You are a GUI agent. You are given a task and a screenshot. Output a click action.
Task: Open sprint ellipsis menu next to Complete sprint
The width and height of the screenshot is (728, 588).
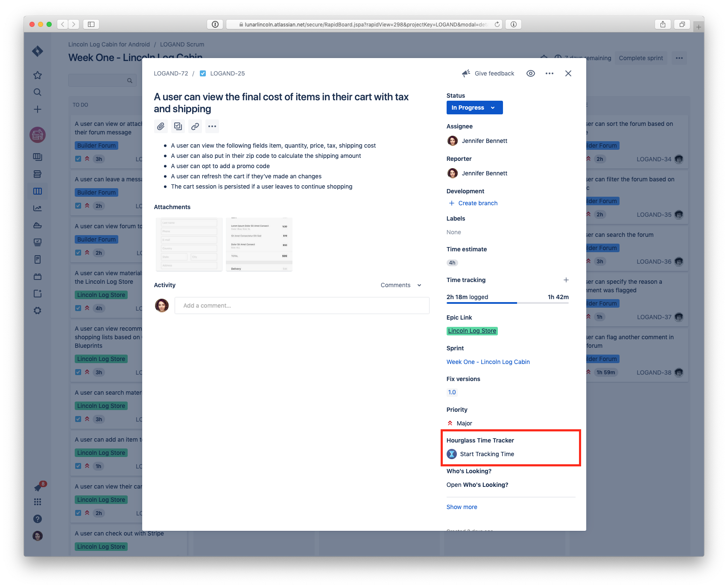(x=679, y=58)
